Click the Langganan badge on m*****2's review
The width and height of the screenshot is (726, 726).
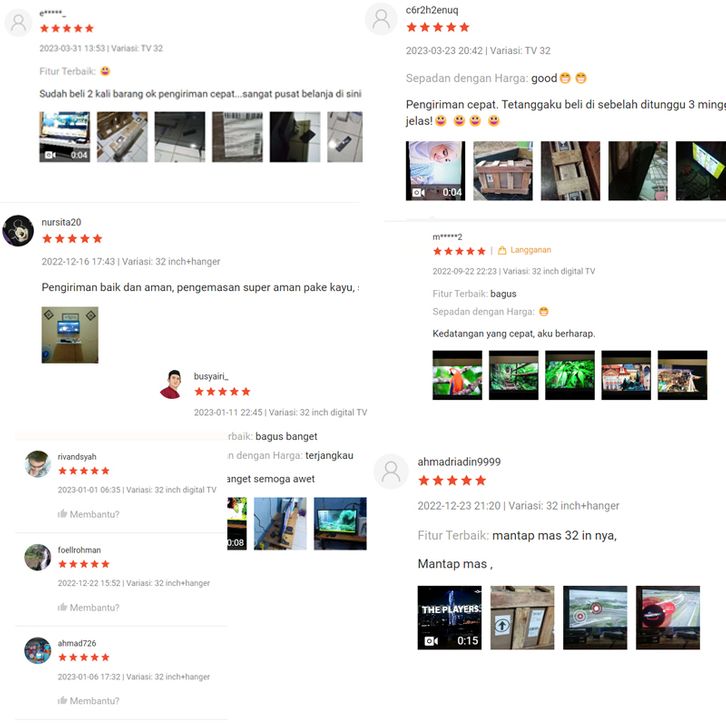click(x=525, y=250)
